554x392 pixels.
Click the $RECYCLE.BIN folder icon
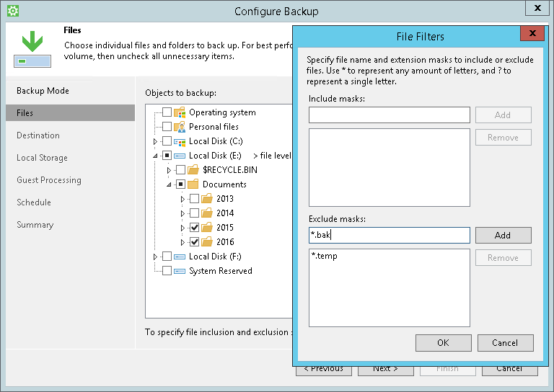[x=193, y=170]
